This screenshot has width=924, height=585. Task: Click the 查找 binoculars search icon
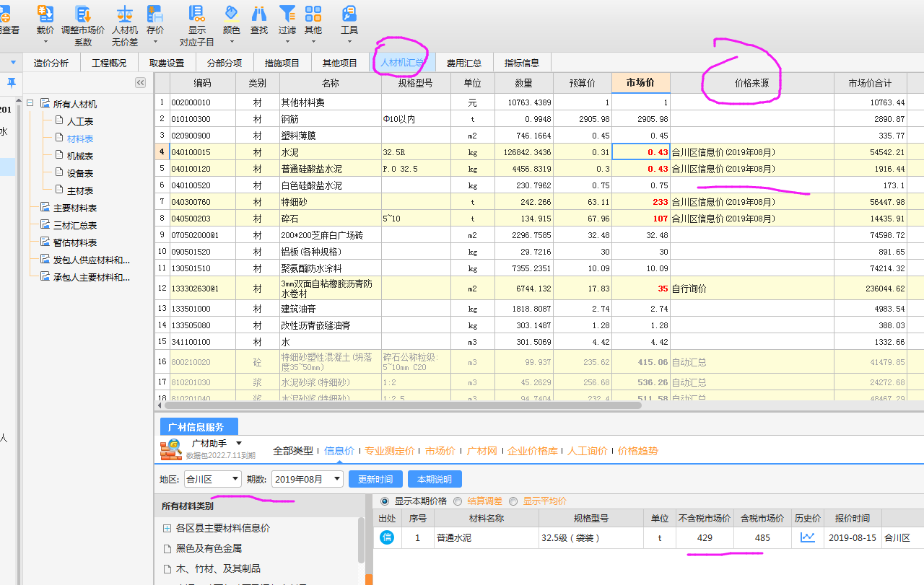[x=259, y=14]
